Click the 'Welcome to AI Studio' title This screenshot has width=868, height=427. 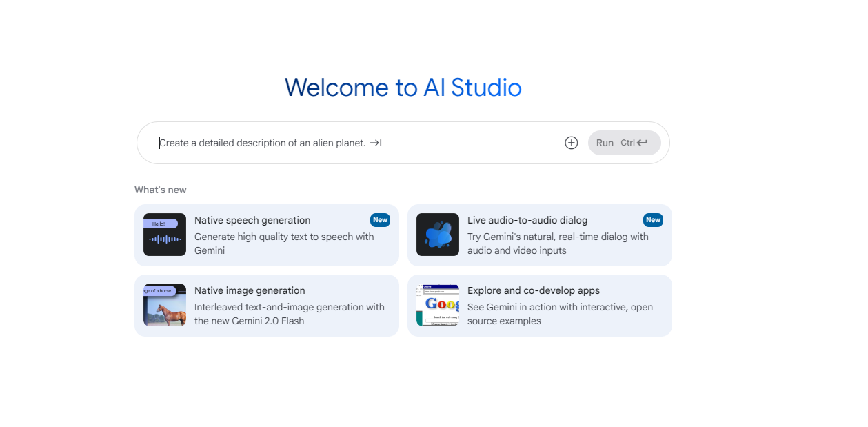click(x=403, y=88)
